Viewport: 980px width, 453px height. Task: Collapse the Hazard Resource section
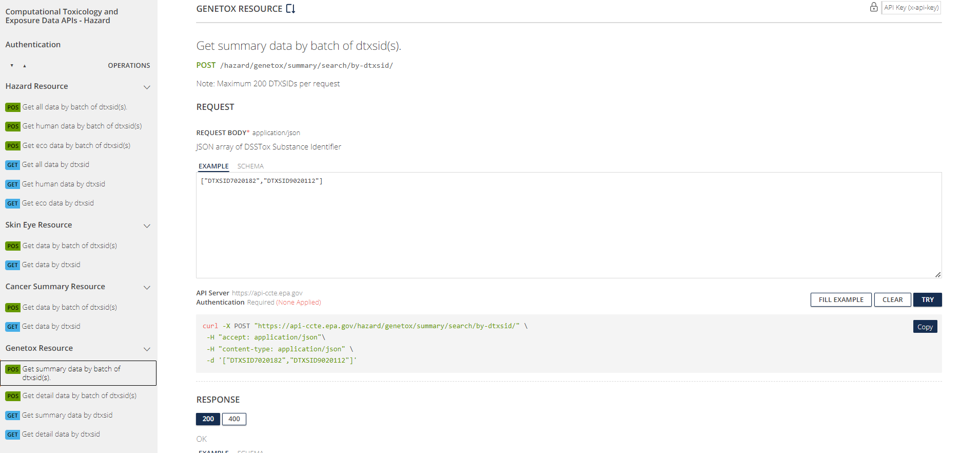[x=147, y=87]
